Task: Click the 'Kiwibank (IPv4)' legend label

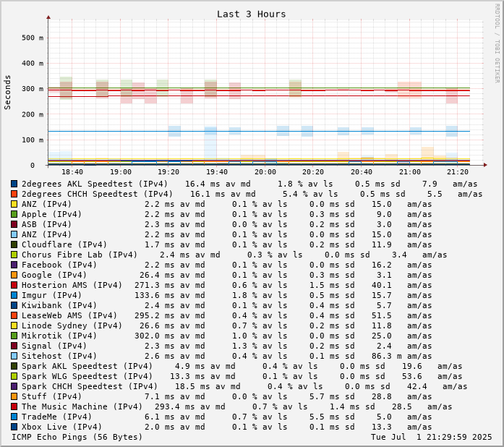Action: (x=59, y=305)
